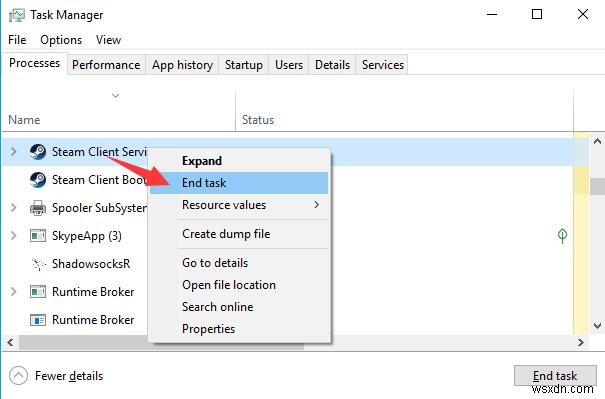The height and width of the screenshot is (399, 605).
Task: Select the SkypeApp (3) row text
Action: coord(87,236)
